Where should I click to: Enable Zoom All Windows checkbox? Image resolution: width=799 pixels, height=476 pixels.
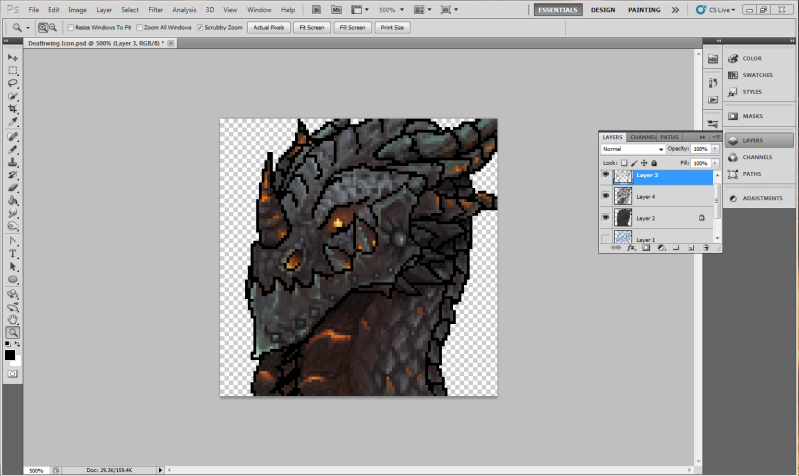click(x=139, y=28)
